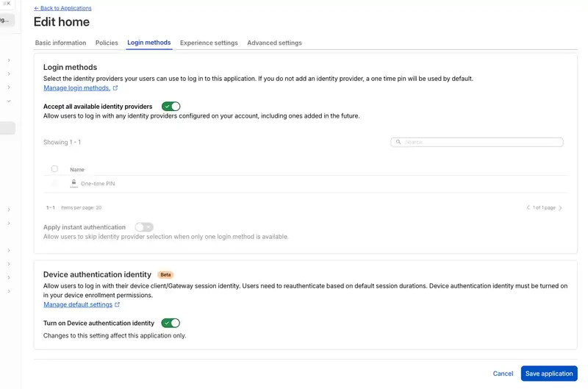Click the Back to Applications link

pos(62,8)
